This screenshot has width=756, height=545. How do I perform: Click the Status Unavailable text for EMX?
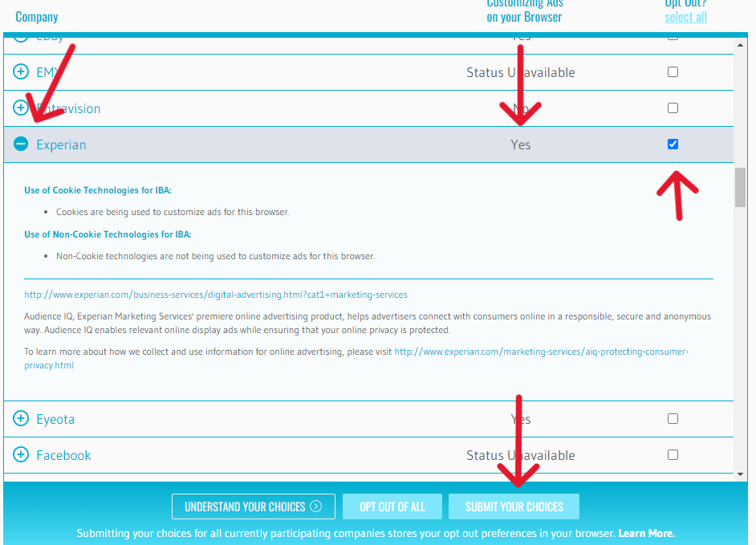521,72
